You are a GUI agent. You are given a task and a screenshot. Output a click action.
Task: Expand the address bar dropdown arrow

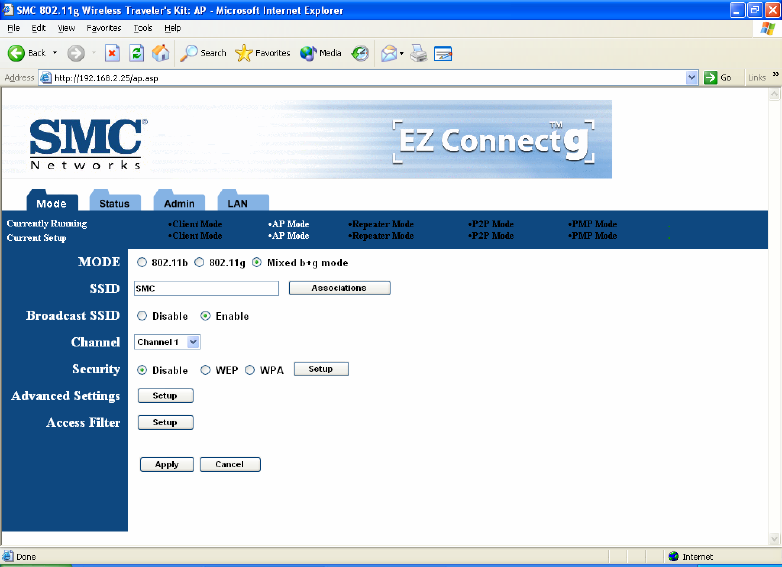[691, 78]
